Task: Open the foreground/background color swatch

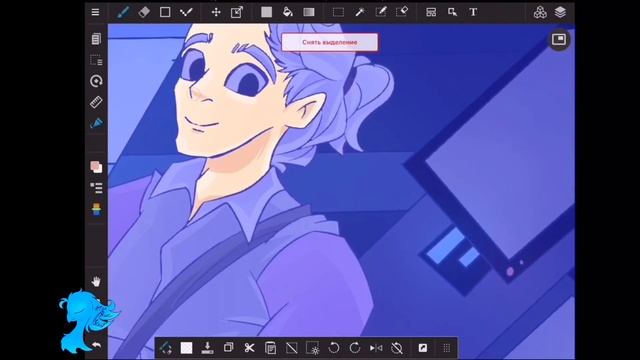Action: pyautogui.click(x=96, y=167)
